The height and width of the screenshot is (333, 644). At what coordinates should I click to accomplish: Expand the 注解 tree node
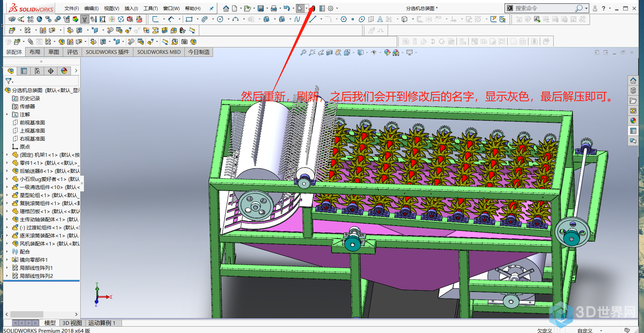coord(7,114)
